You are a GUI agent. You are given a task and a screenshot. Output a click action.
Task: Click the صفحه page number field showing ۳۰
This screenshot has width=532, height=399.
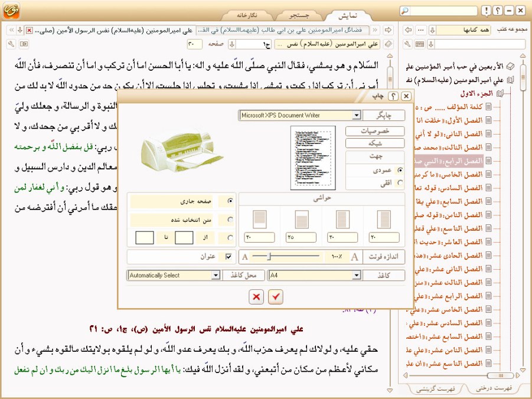[194, 44]
